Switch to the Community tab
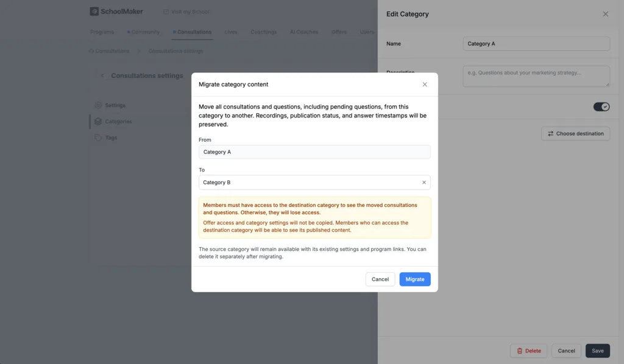Image resolution: width=624 pixels, height=364 pixels. (x=144, y=32)
